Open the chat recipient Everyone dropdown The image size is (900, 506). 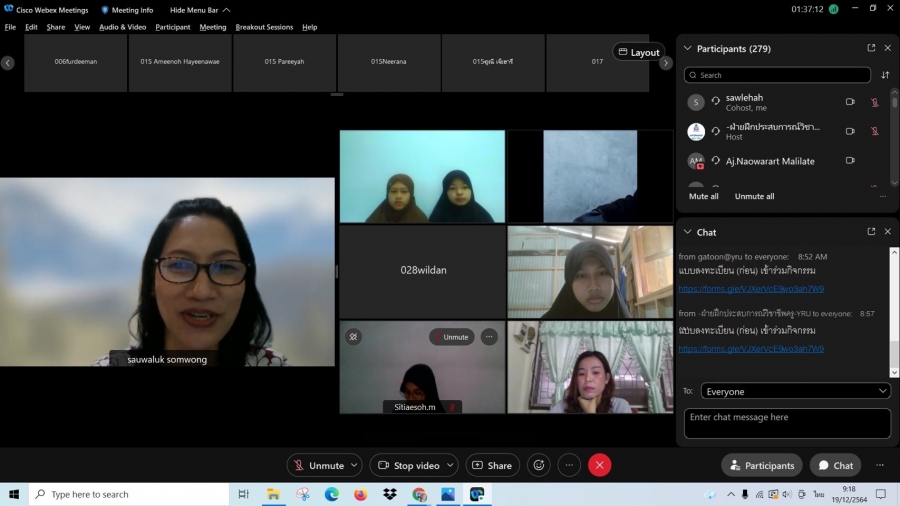pos(795,391)
